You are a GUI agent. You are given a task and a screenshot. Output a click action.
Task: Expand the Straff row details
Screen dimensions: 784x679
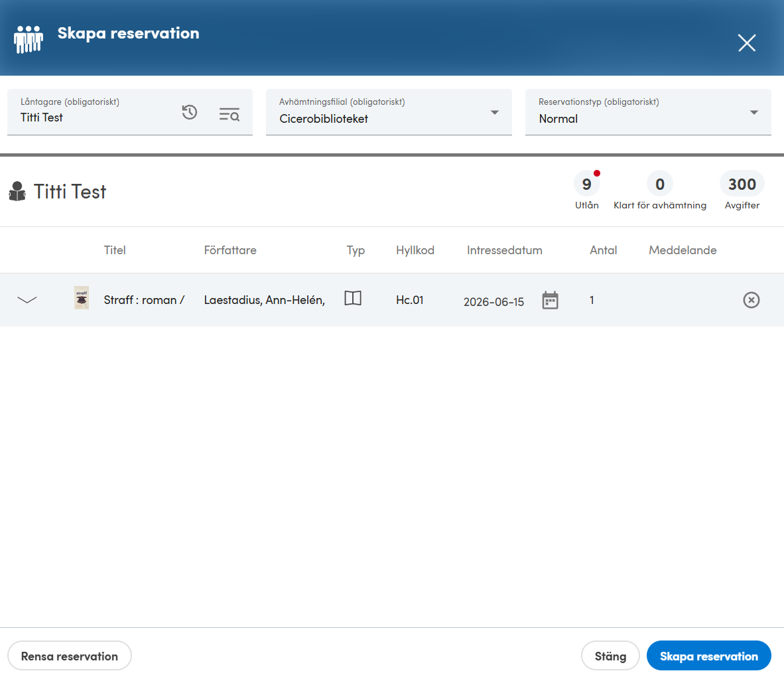[27, 300]
